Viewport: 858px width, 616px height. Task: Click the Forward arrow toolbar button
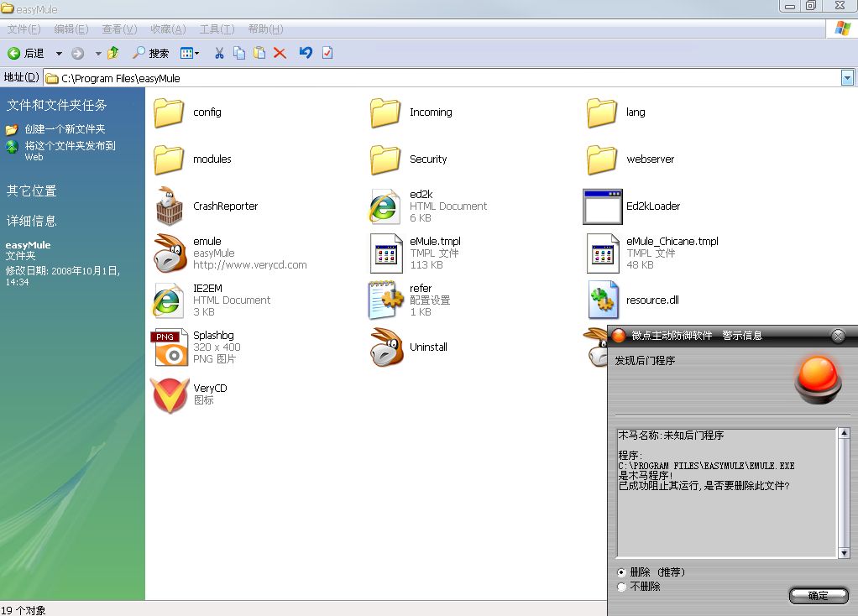pos(78,53)
